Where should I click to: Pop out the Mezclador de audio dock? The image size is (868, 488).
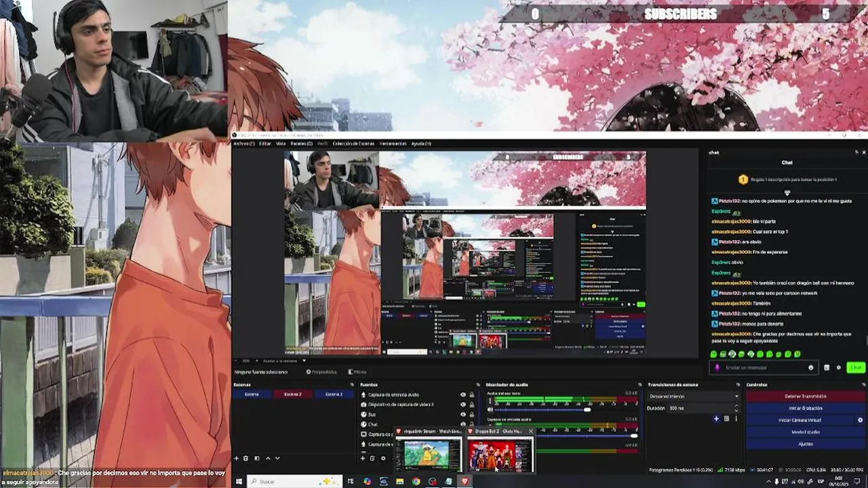click(x=639, y=384)
